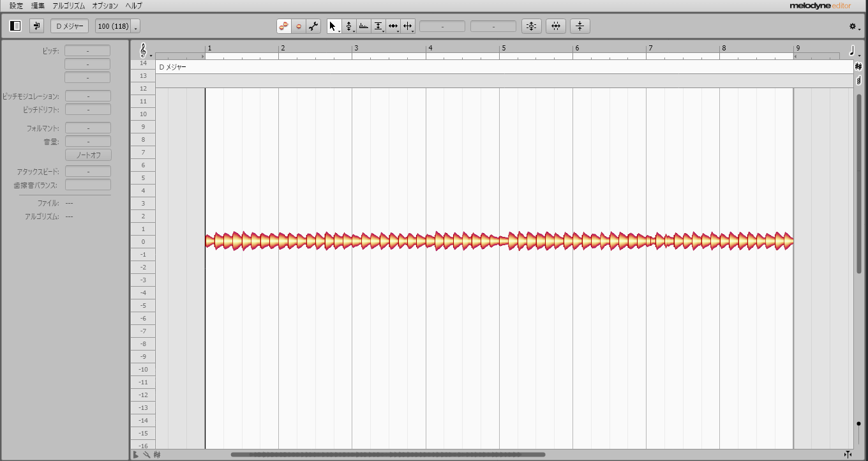
Task: Open the 編集 menu
Action: click(x=38, y=6)
